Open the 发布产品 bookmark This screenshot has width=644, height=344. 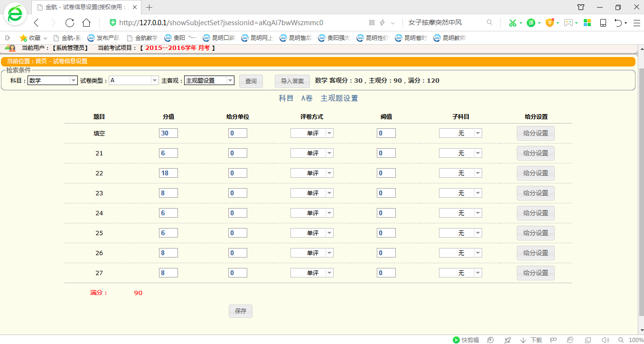[103, 38]
